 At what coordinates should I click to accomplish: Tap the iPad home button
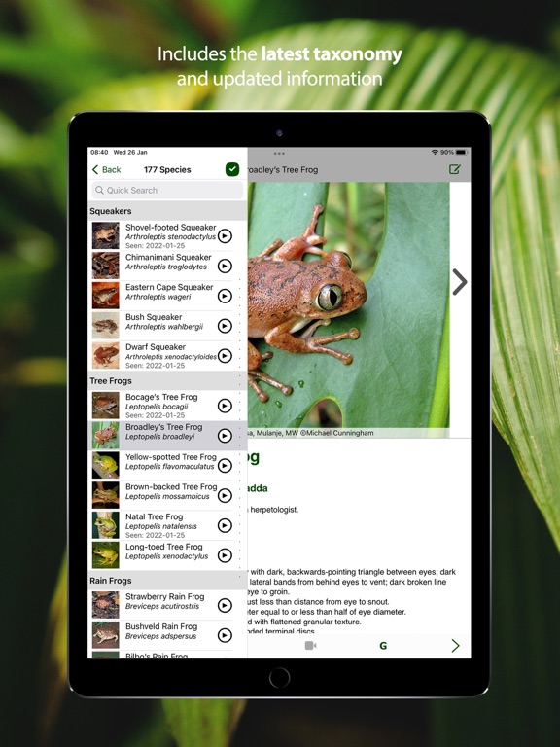279,677
